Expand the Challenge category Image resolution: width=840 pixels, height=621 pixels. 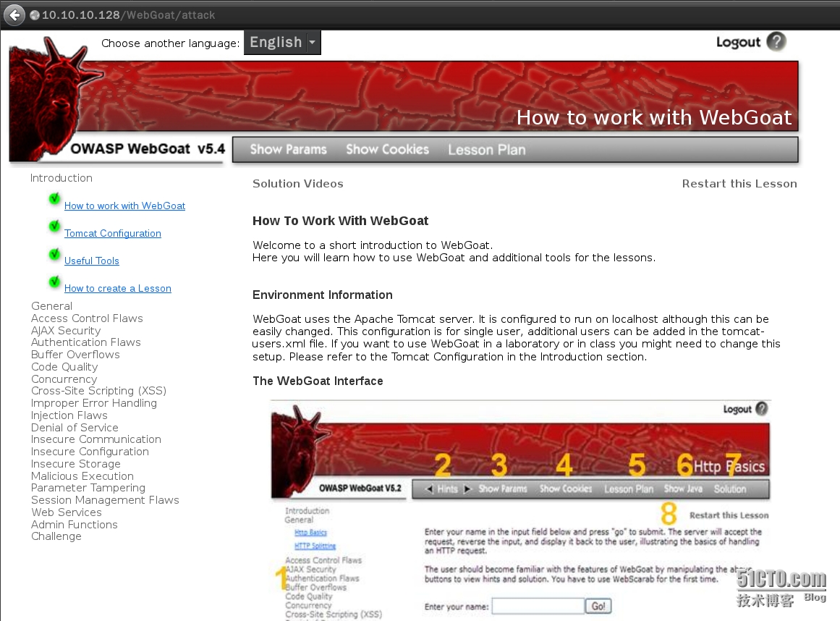coord(56,537)
